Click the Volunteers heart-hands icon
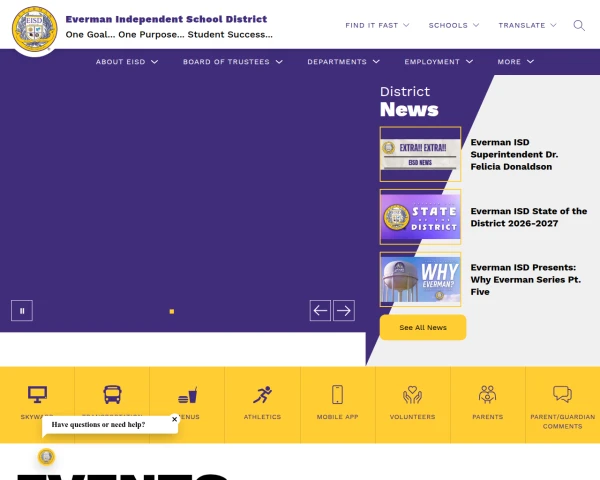Screen dimensions: 600x480 (412, 394)
